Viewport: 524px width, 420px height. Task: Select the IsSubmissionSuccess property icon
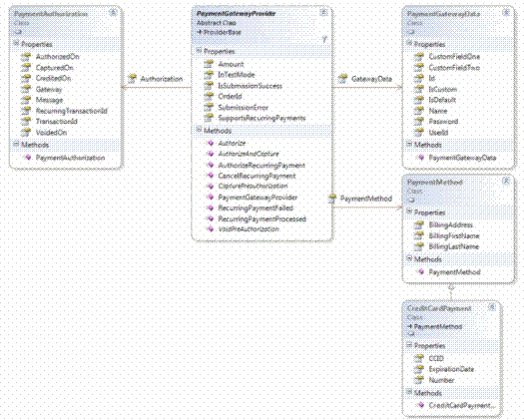point(209,86)
